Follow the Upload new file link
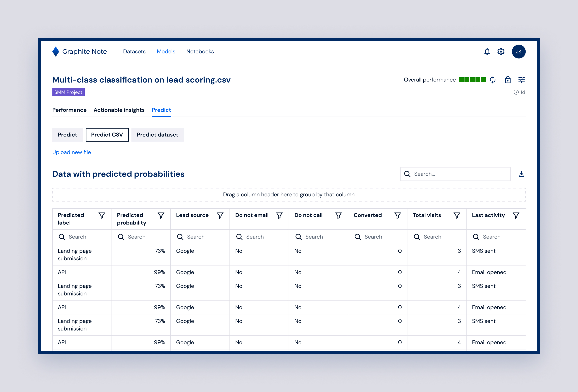The height and width of the screenshot is (392, 578). pos(72,152)
